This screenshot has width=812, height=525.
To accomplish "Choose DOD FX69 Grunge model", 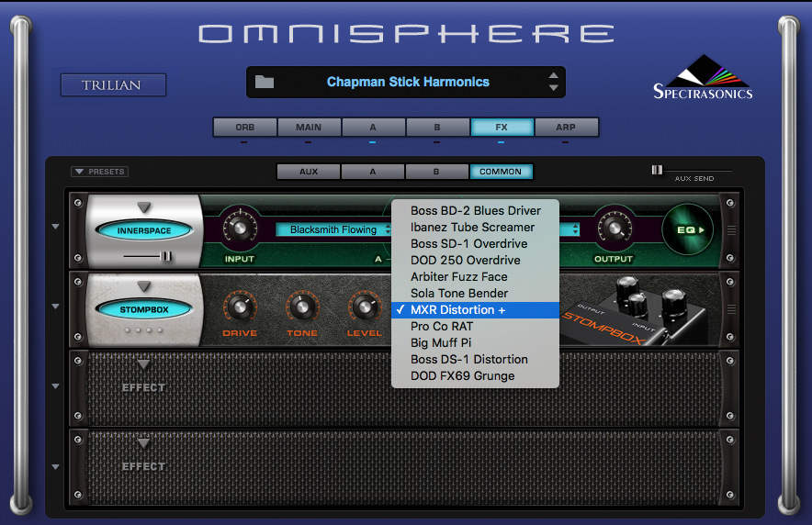I will coord(476,376).
